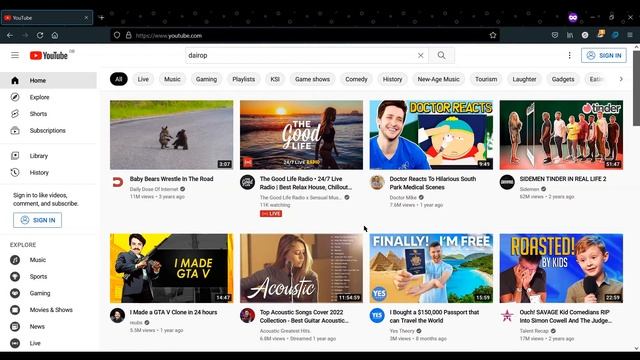Open Shorts in sidebar
The width and height of the screenshot is (640, 360).
[48, 114]
